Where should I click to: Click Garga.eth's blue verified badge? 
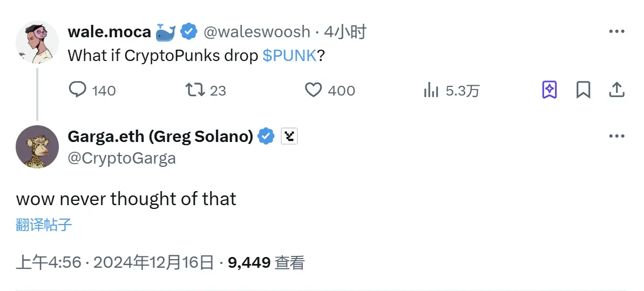(x=266, y=137)
